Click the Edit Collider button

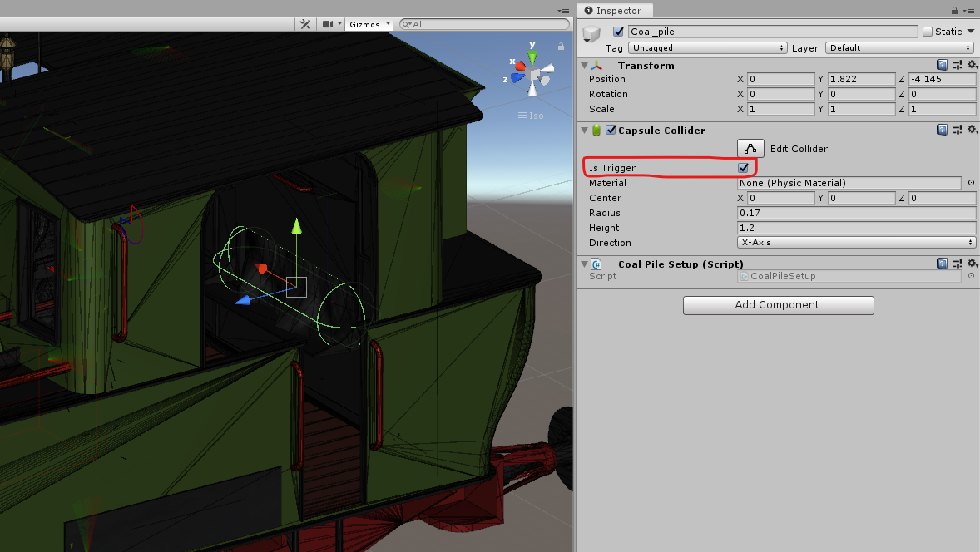750,148
